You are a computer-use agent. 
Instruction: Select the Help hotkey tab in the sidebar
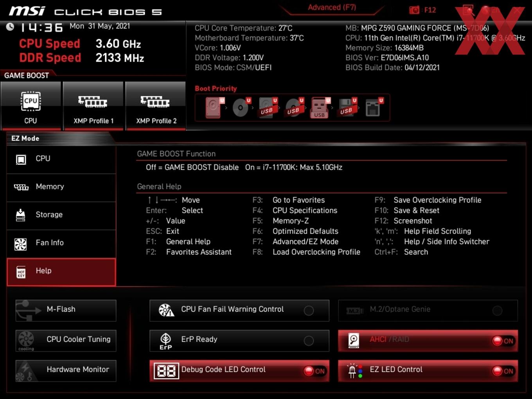tap(61, 272)
